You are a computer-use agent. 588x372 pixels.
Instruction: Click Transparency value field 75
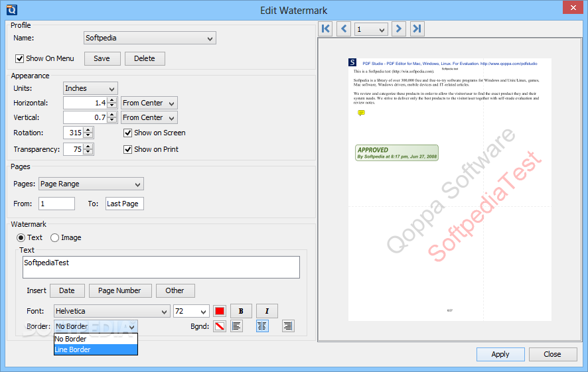74,149
